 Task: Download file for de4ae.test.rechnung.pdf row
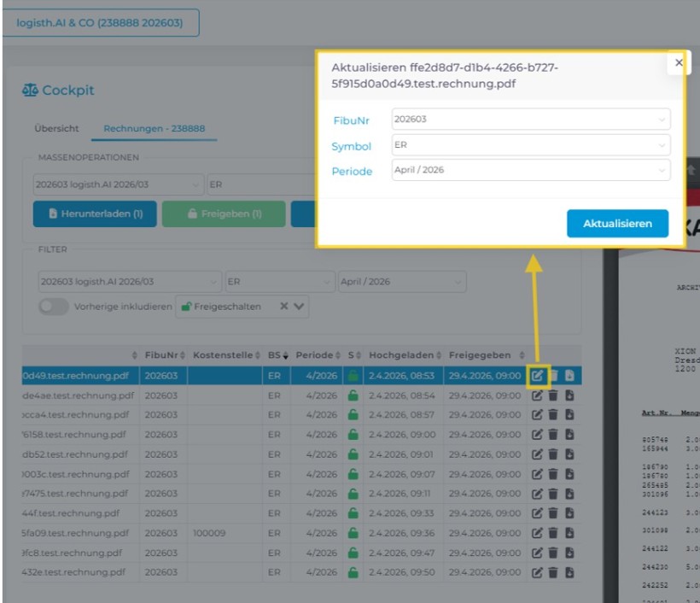coord(569,395)
